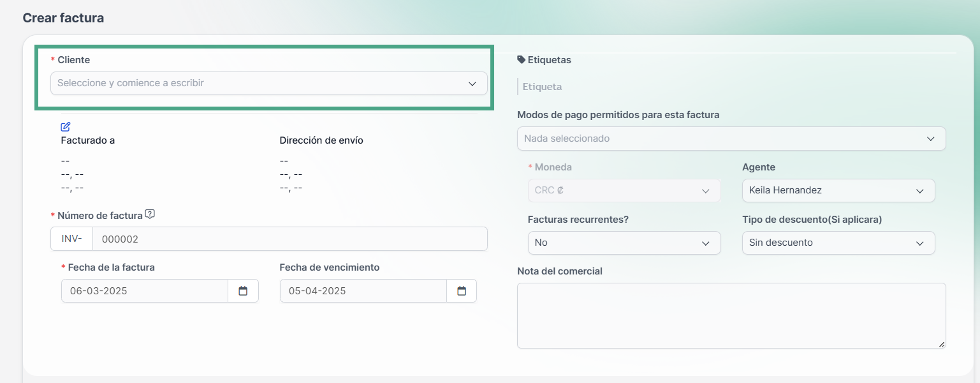Click the Modos de pago permitidos label

618,116
